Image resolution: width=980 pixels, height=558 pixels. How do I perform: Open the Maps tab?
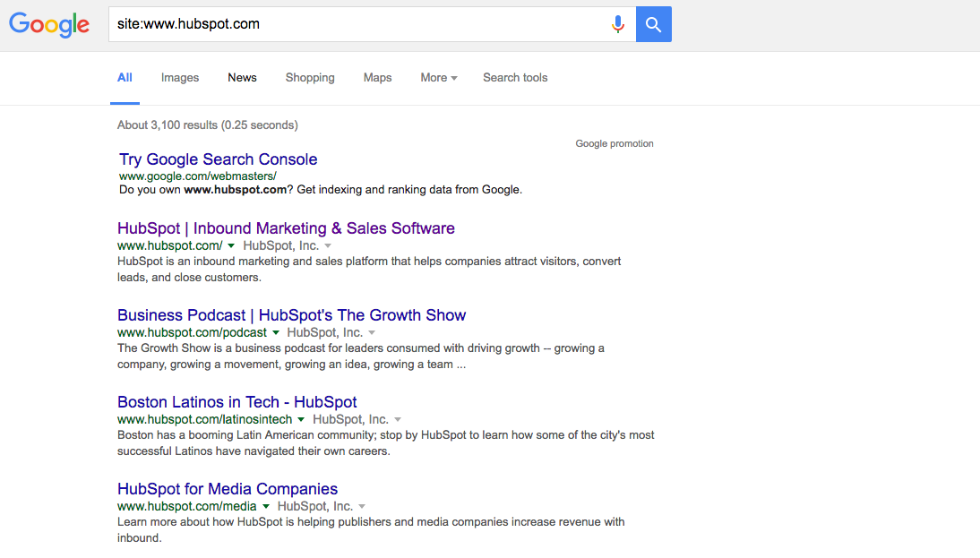click(x=377, y=78)
